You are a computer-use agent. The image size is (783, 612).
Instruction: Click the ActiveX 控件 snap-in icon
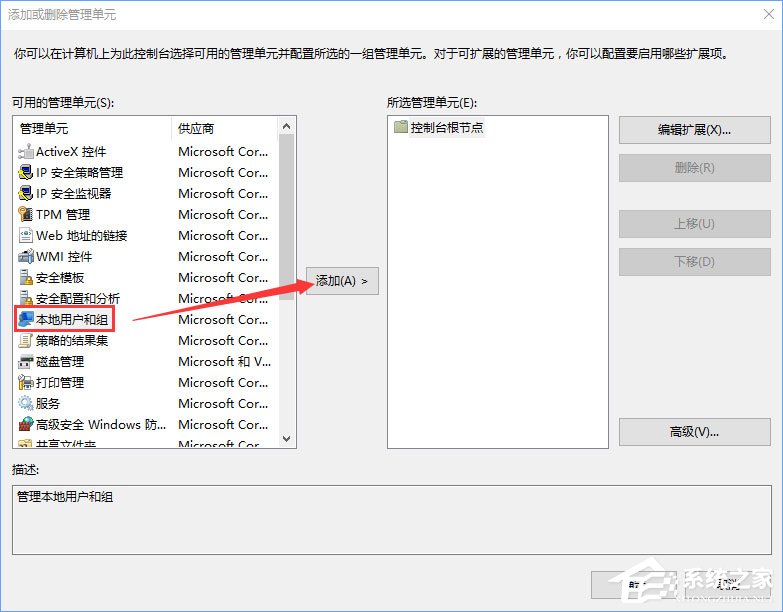tap(25, 152)
